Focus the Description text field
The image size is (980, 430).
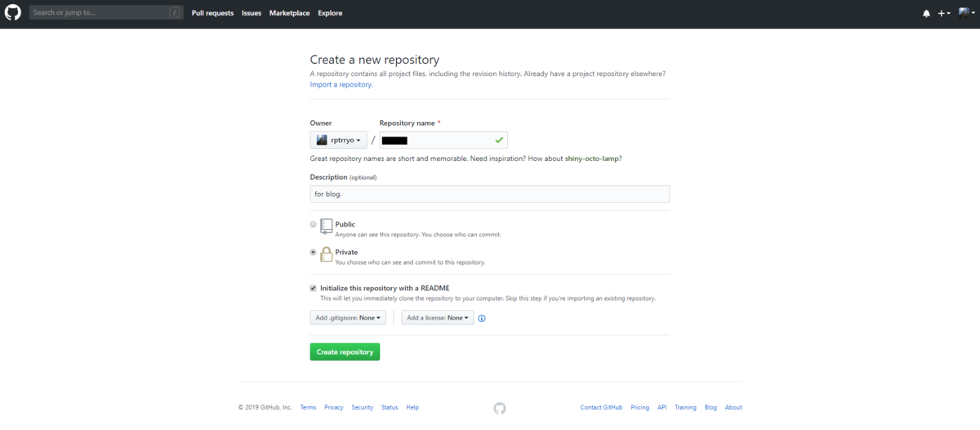pos(490,194)
